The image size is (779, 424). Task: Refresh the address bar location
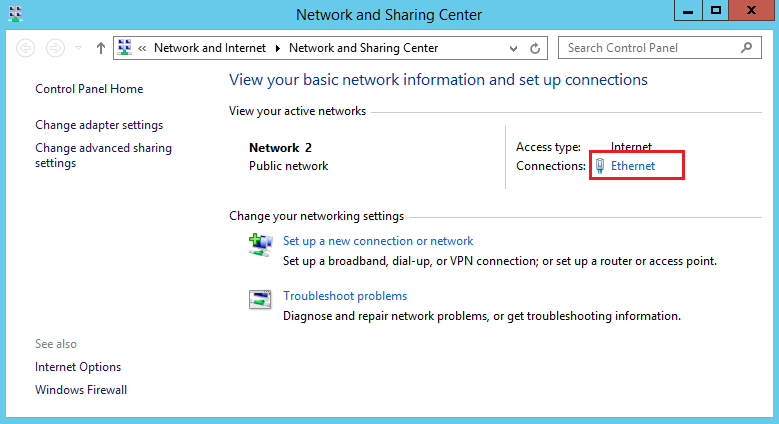[x=535, y=48]
